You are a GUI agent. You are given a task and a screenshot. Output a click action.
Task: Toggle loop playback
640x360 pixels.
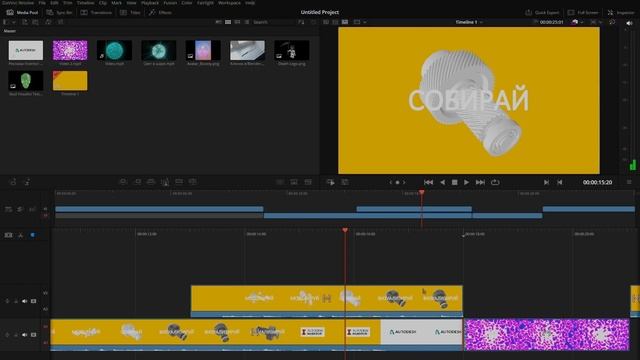pyautogui.click(x=495, y=182)
